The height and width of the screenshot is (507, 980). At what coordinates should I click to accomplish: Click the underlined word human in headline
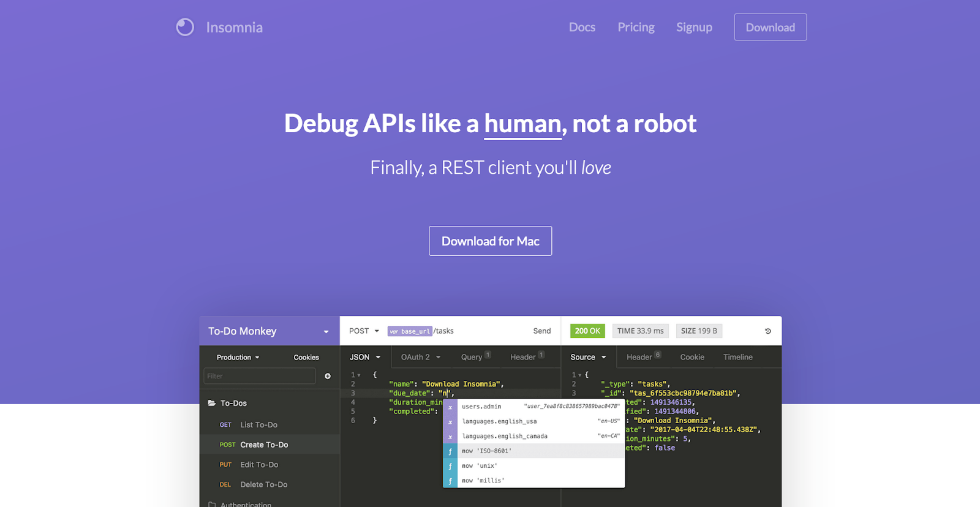click(x=522, y=124)
